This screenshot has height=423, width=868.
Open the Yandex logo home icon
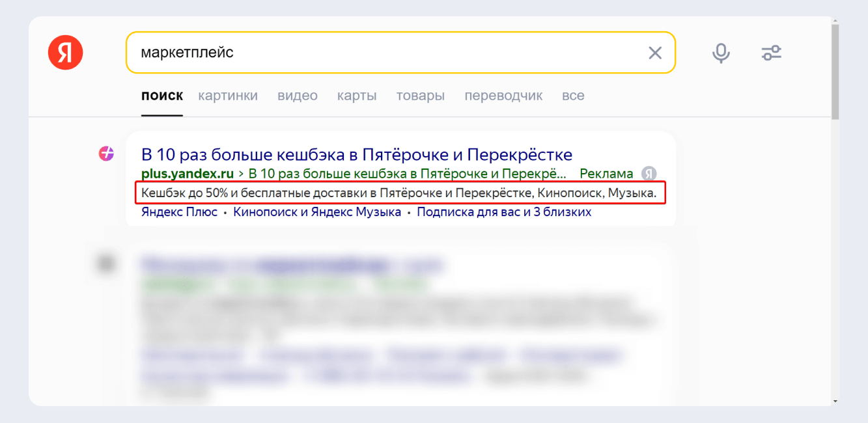click(65, 52)
